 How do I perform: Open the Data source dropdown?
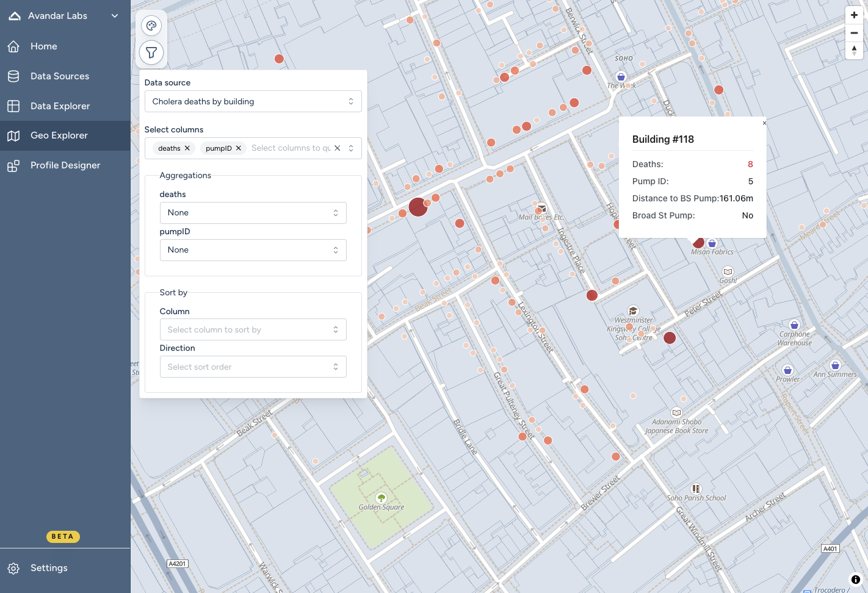(x=253, y=101)
